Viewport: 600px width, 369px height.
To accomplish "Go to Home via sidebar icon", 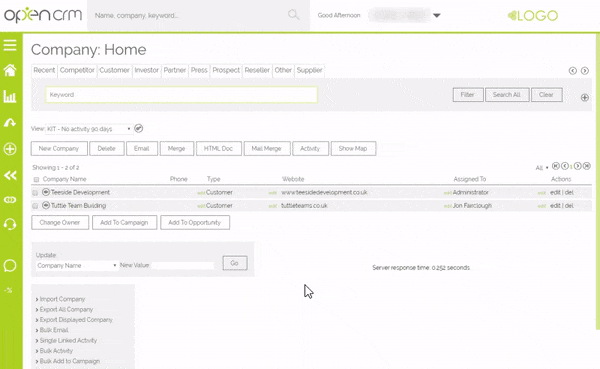I will click(x=10, y=70).
